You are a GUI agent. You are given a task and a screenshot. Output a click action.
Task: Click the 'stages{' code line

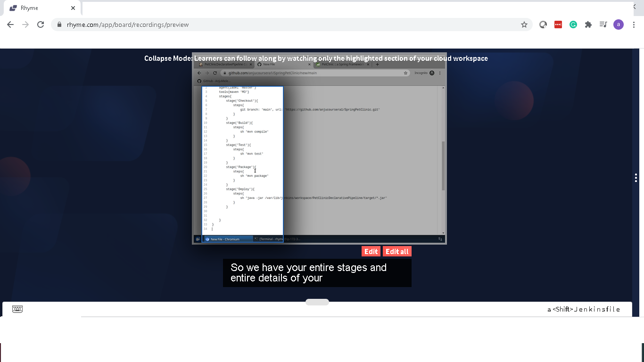(x=225, y=96)
